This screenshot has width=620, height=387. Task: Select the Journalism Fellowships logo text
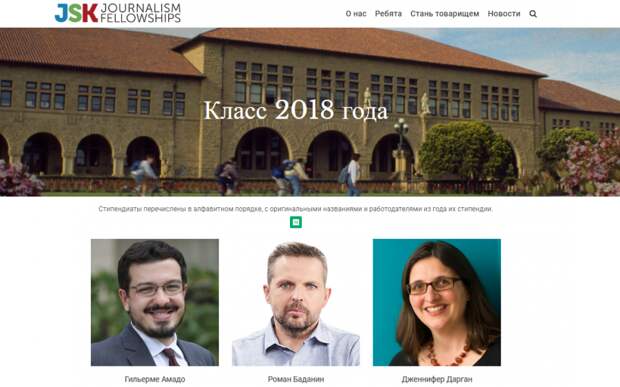(141, 13)
